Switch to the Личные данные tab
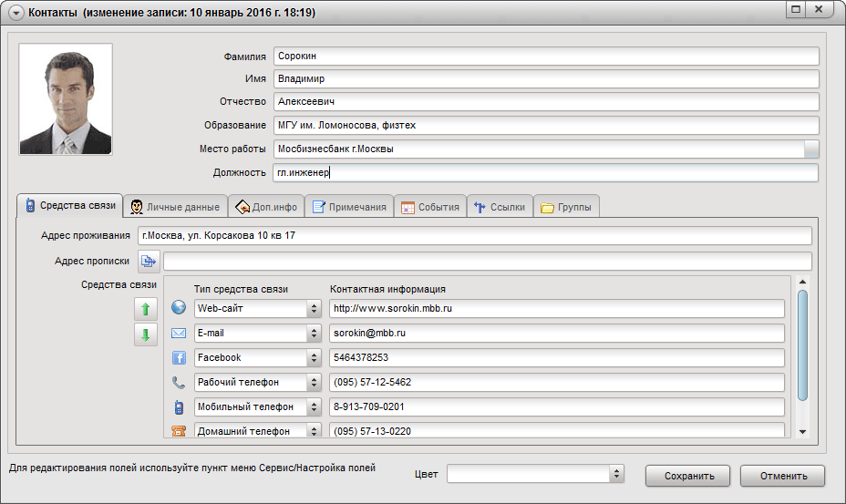The image size is (846, 504). coord(175,207)
